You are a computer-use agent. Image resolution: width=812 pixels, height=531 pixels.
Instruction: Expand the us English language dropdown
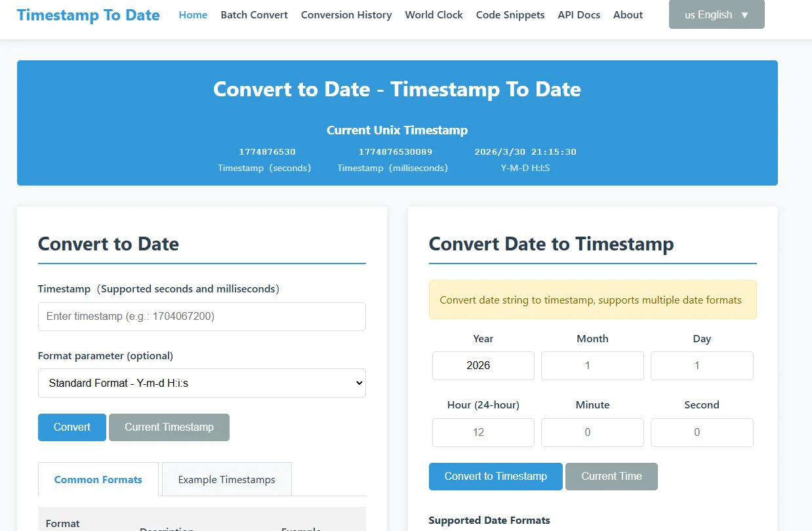716,15
